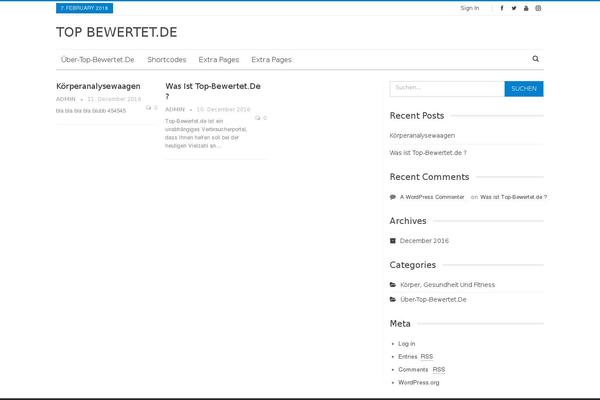Open Über-Top-Bewertet.De menu item
The width and height of the screenshot is (600, 400).
click(x=98, y=60)
